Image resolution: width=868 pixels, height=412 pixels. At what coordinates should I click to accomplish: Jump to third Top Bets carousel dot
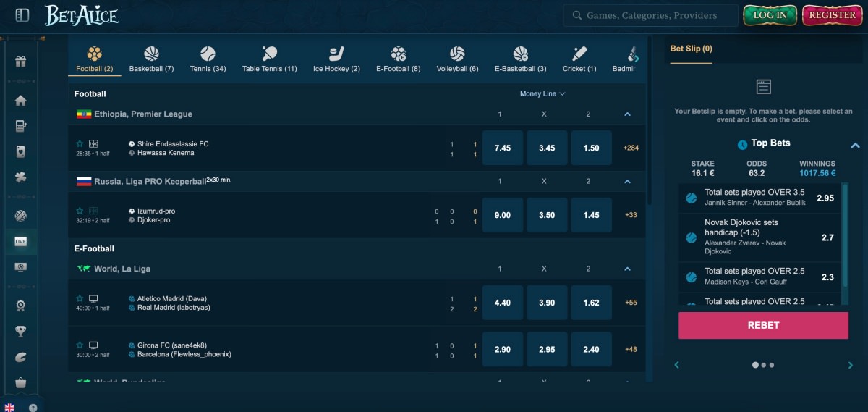771,366
